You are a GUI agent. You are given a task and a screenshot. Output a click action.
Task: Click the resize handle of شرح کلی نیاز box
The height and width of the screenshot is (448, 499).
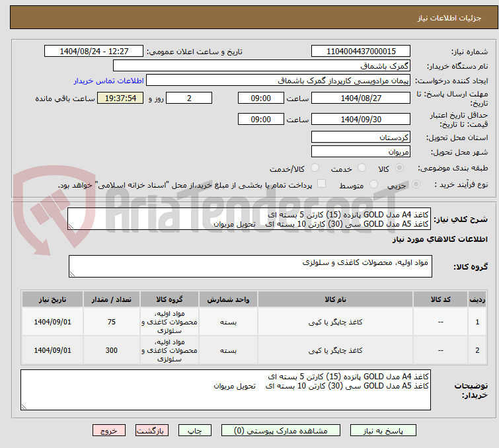[x=71, y=226]
